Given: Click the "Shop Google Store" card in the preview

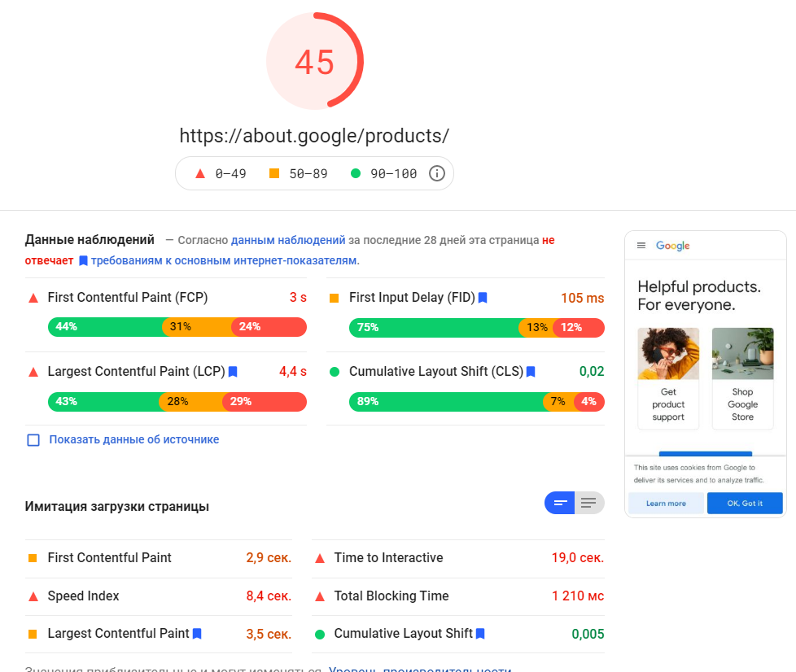Looking at the screenshot, I should (743, 378).
